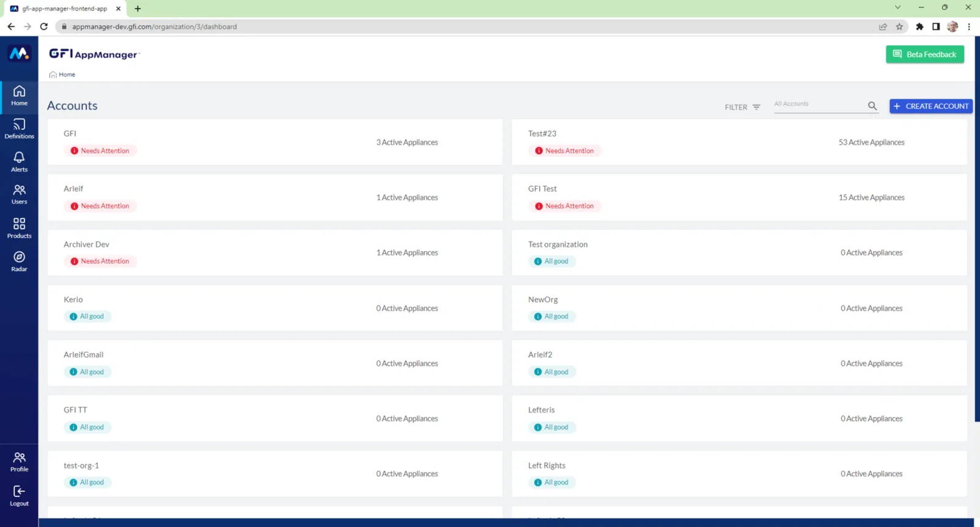Open Products in the sidebar
The image size is (980, 527).
tap(19, 228)
